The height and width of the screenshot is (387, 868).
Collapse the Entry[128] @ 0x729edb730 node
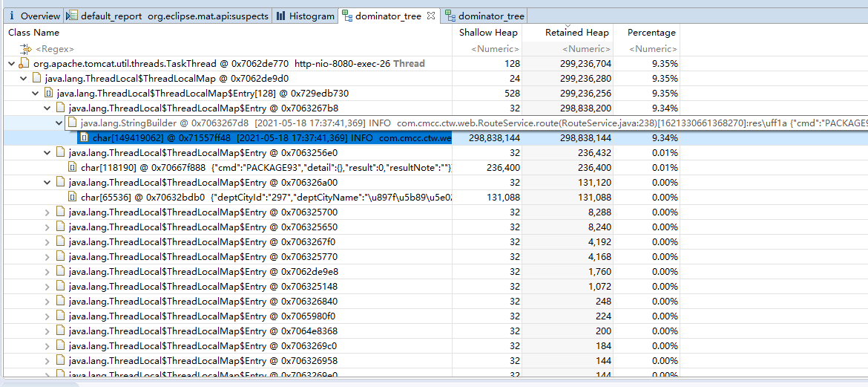(x=36, y=93)
